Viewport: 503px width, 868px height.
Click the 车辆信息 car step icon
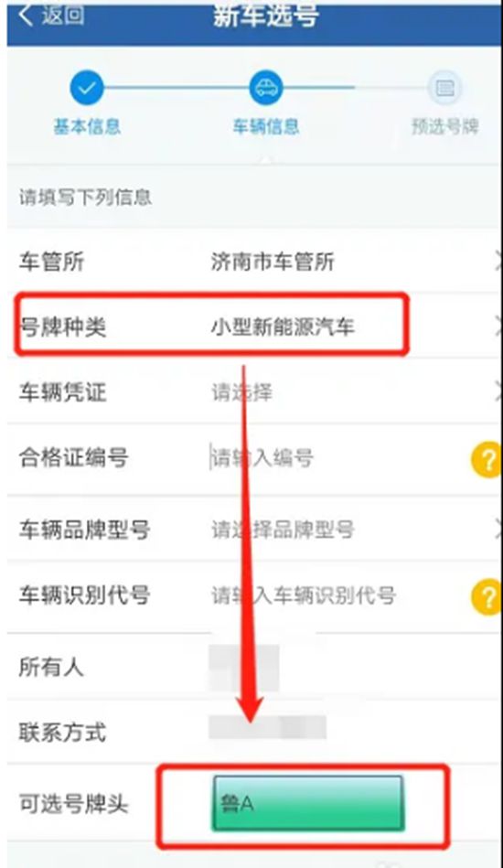266,88
